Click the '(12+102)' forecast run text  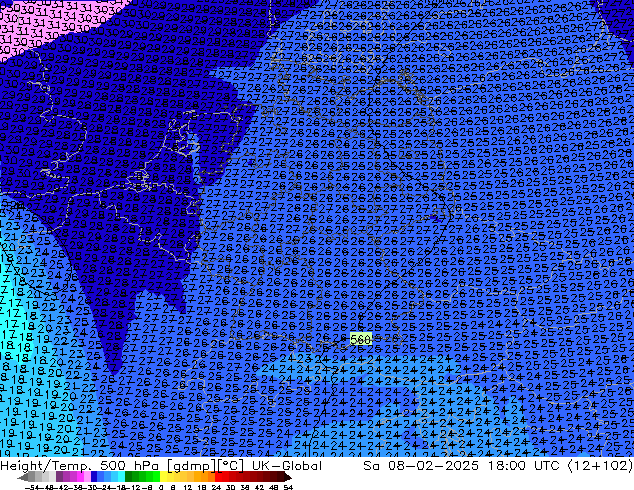coord(600,466)
